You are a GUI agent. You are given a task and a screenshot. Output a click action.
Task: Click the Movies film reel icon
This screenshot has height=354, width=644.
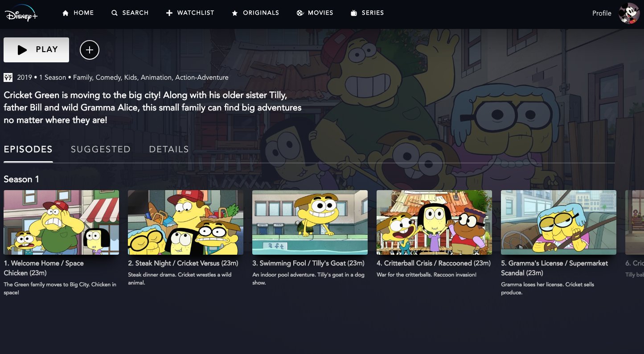pos(300,13)
